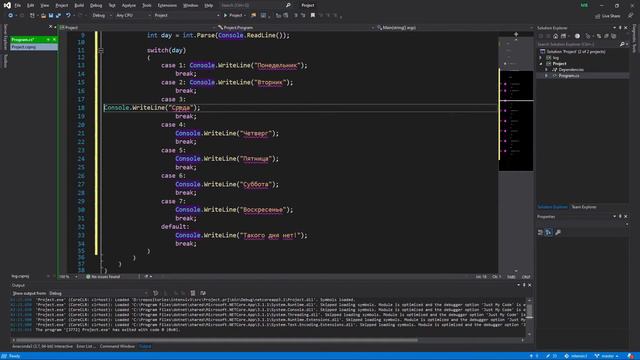640x360 pixels.
Task: Open the Main(string[] args) member dropdown
Action: click(455, 28)
